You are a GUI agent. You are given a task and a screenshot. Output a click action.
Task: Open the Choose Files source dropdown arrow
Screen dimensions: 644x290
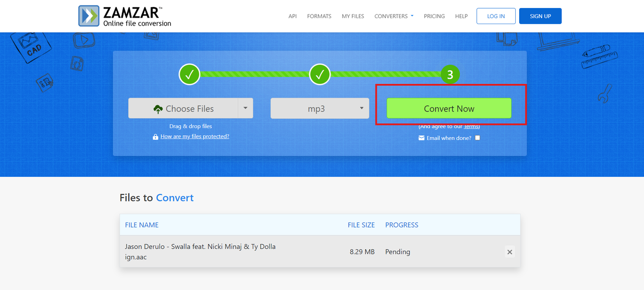pyautogui.click(x=246, y=109)
